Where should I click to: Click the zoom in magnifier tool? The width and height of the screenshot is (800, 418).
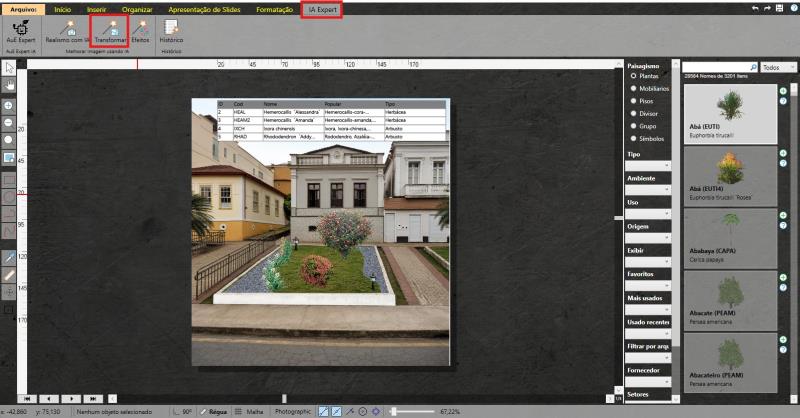click(9, 106)
